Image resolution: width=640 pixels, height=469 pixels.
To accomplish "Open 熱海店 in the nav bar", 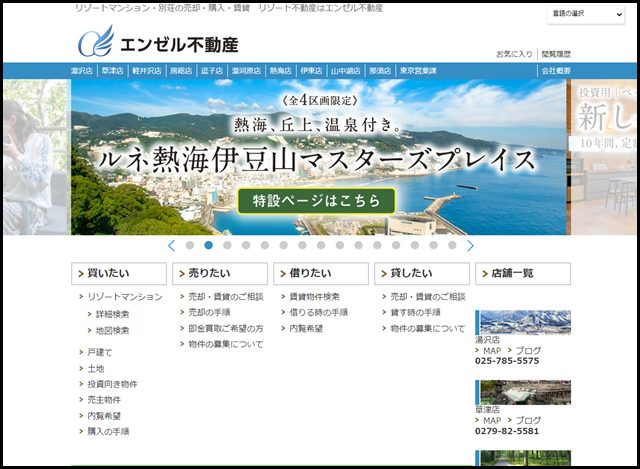I will (281, 71).
